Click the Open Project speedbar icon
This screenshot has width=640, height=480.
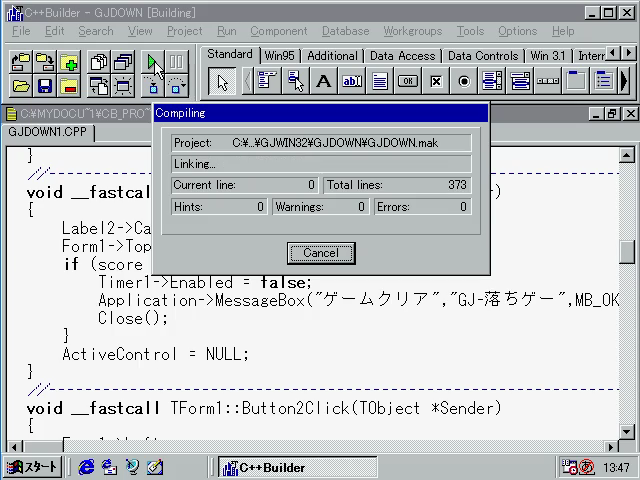point(21,62)
